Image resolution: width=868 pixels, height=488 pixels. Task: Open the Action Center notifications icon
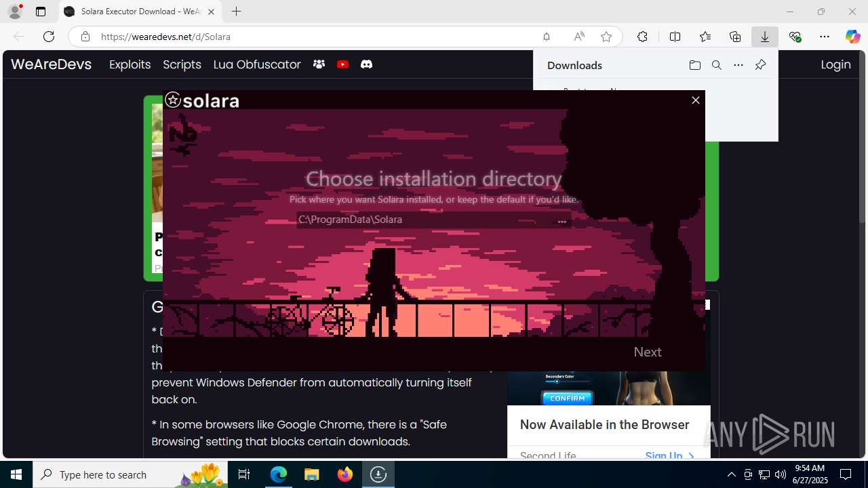pyautogui.click(x=846, y=474)
